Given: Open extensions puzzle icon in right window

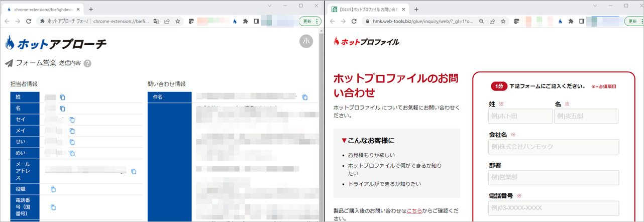Looking at the screenshot, I should (571, 22).
